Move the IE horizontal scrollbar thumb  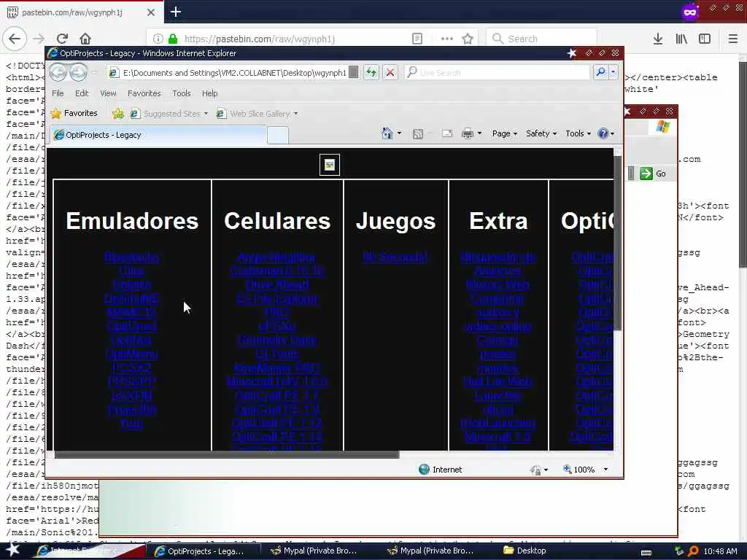tap(227, 454)
